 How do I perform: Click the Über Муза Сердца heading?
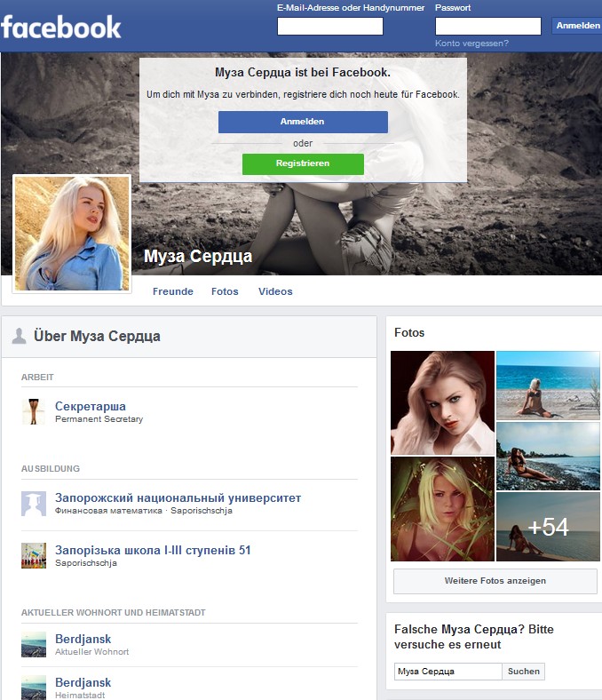pos(97,336)
